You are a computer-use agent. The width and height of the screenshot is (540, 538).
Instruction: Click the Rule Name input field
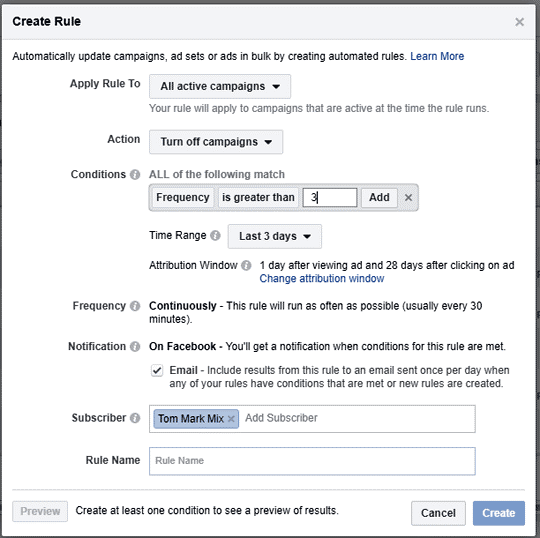[x=312, y=461]
